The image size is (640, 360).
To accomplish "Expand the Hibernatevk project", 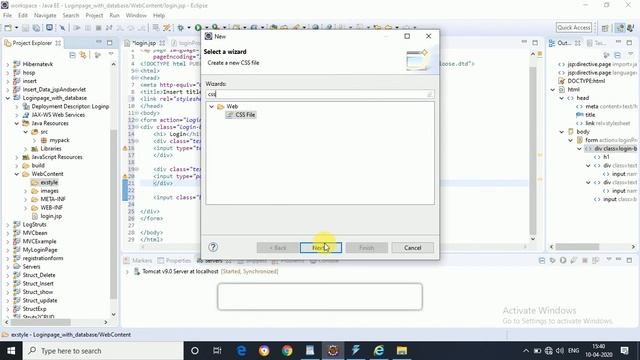I will [8, 64].
